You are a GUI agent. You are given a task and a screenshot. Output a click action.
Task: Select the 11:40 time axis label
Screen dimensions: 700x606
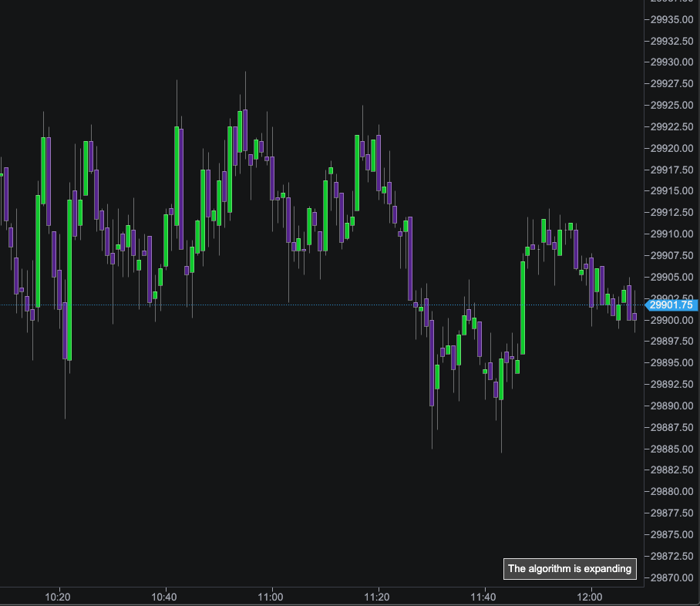[x=483, y=597]
